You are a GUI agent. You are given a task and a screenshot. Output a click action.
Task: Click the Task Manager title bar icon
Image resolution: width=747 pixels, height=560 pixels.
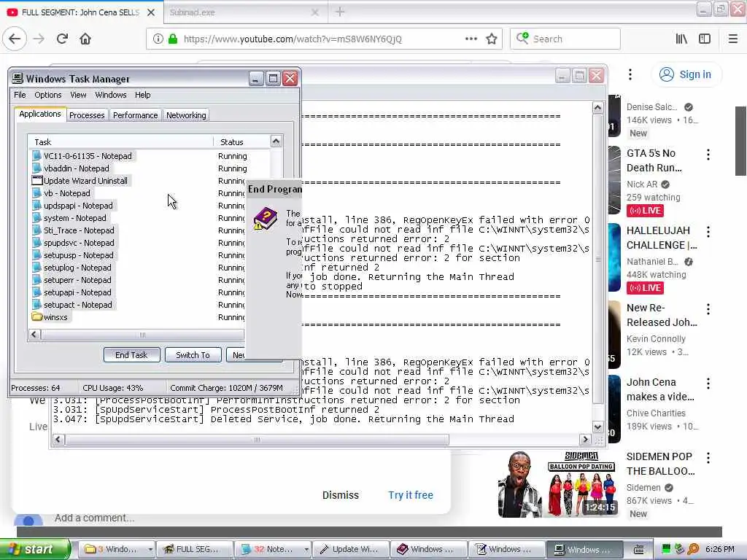pos(18,79)
